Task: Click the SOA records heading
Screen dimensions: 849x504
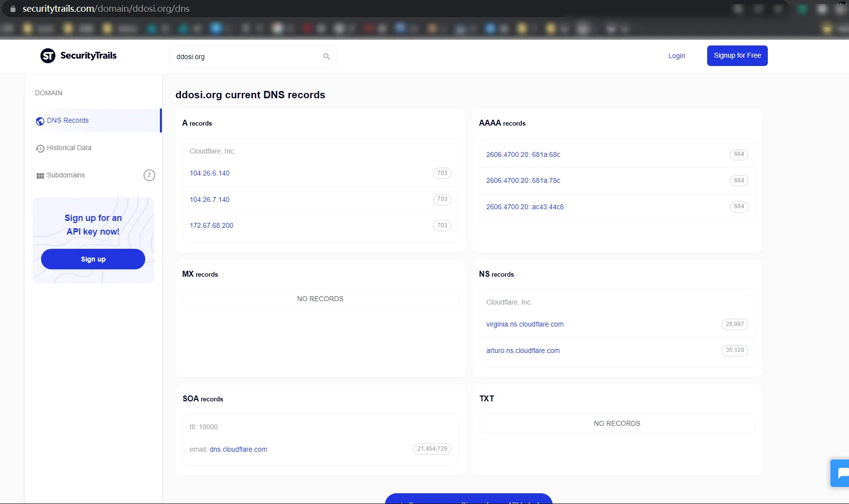Action: tap(203, 399)
